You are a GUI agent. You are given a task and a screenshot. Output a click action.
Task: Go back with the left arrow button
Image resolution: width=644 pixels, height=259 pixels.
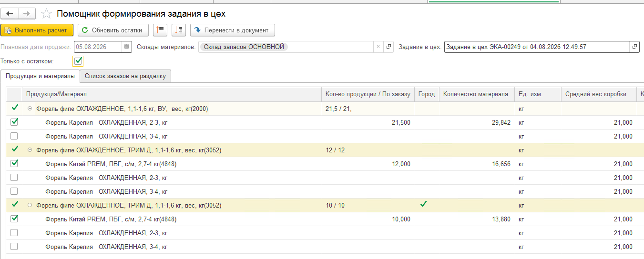coord(10,14)
